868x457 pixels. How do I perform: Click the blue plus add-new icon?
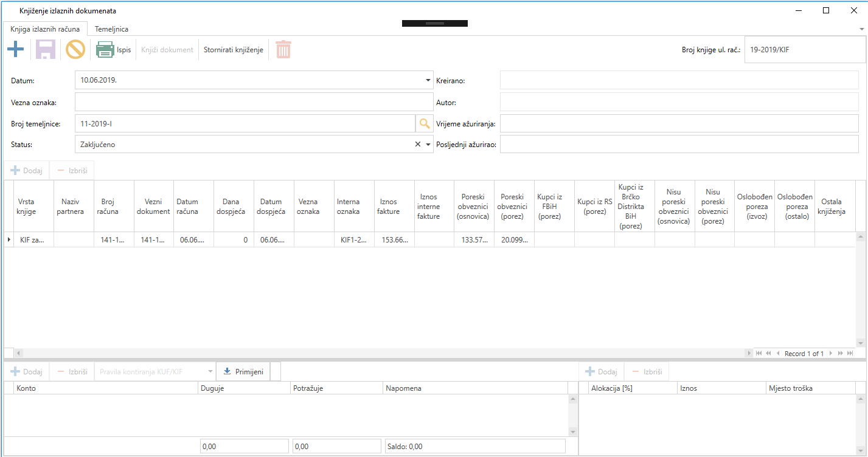[15, 49]
